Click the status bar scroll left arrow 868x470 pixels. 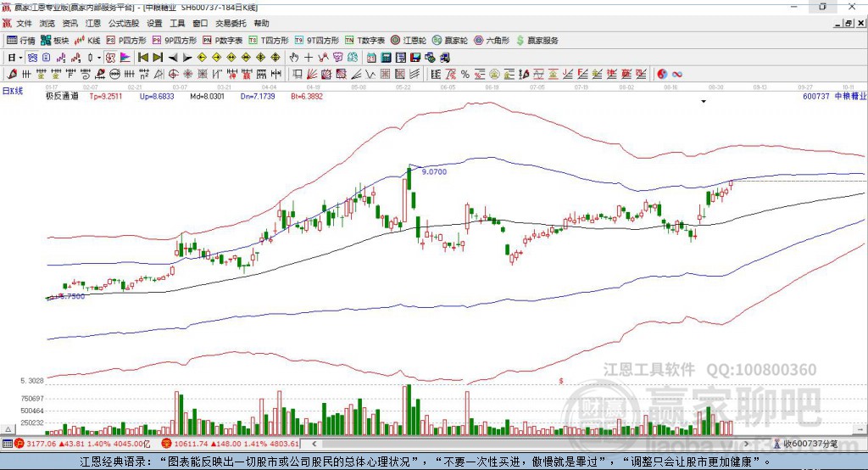tap(314, 444)
